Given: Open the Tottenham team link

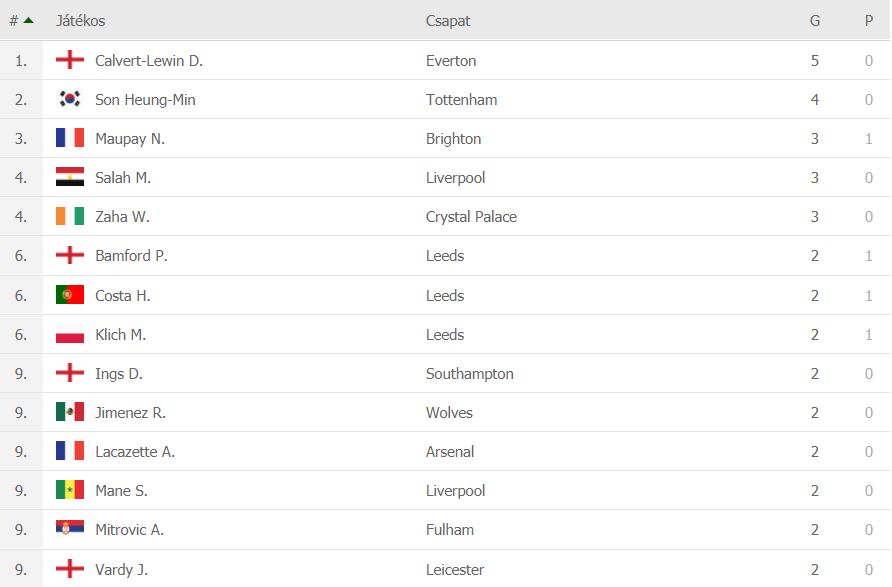Looking at the screenshot, I should 461,100.
